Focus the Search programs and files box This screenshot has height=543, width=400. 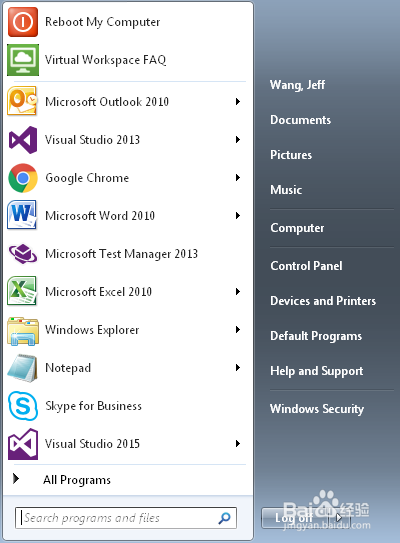126,518
